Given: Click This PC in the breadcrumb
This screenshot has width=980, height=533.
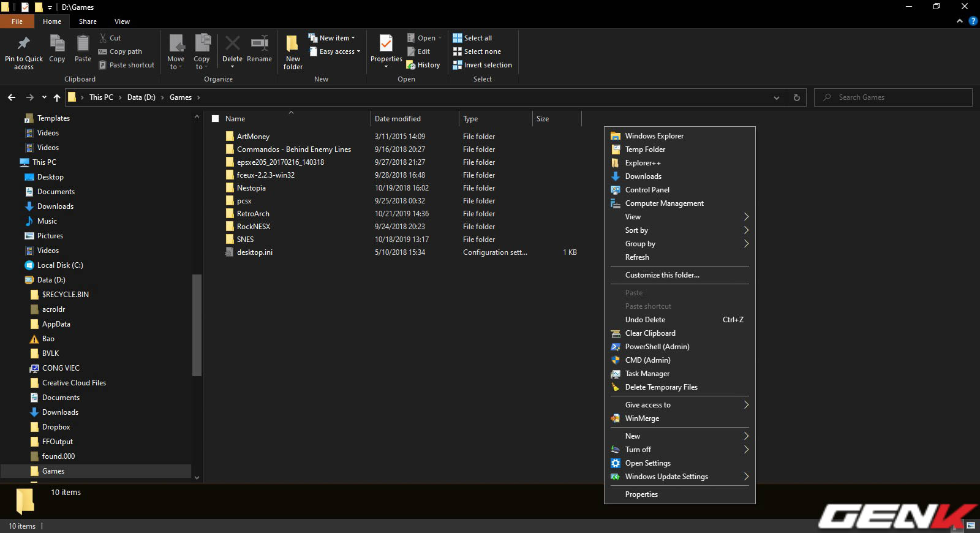Looking at the screenshot, I should click(x=101, y=97).
